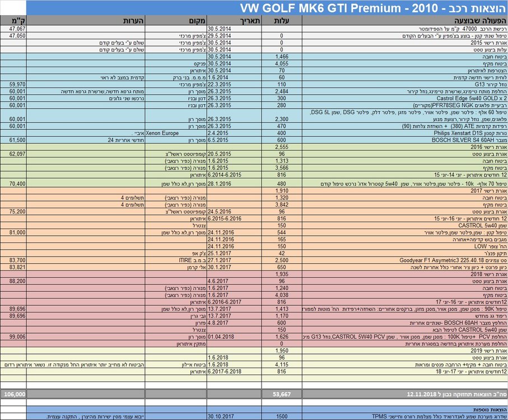
Task: Select the cost cell "4,055"
Action: (282, 63)
